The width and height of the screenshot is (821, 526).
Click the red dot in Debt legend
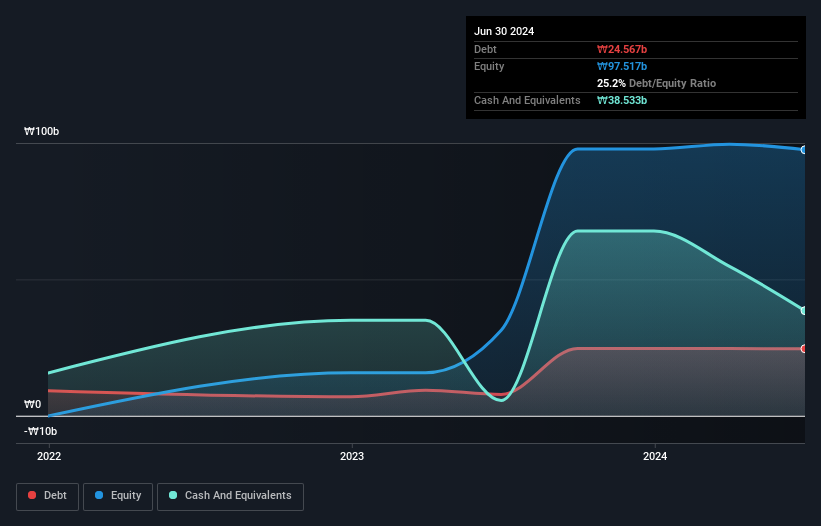point(32,495)
